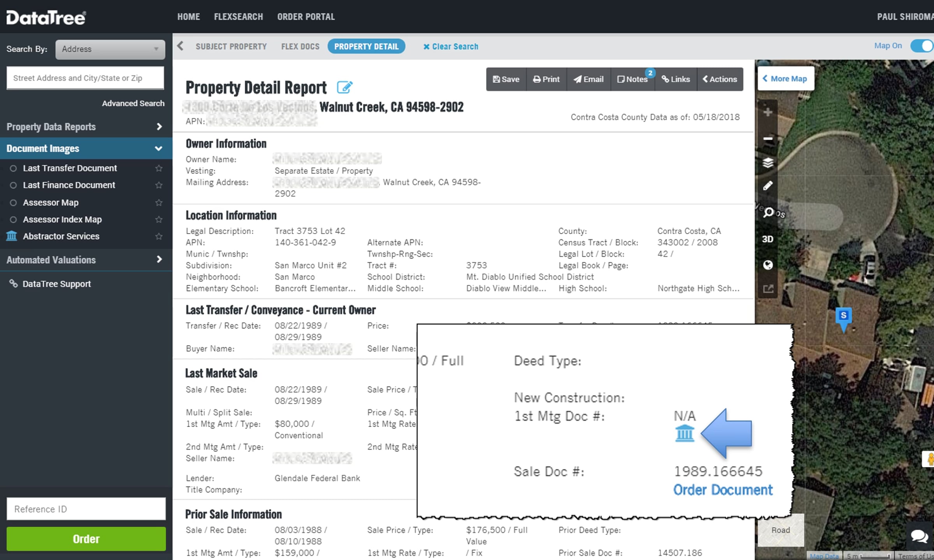This screenshot has width=934, height=560.
Task: Select the Last Transfer Document radio button
Action: point(13,168)
